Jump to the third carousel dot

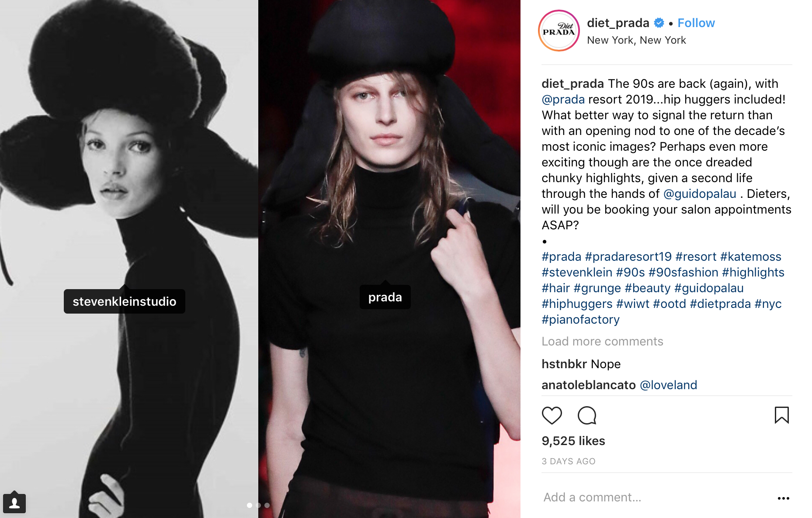pyautogui.click(x=267, y=505)
